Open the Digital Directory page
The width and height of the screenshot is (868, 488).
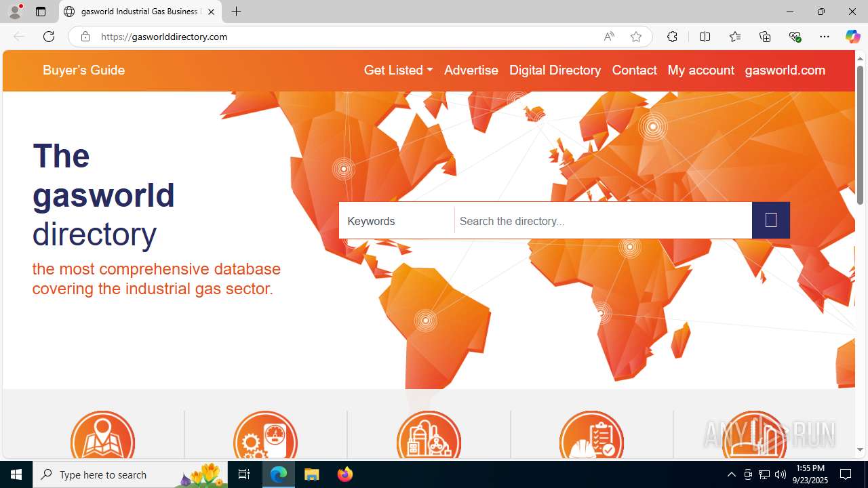point(555,70)
